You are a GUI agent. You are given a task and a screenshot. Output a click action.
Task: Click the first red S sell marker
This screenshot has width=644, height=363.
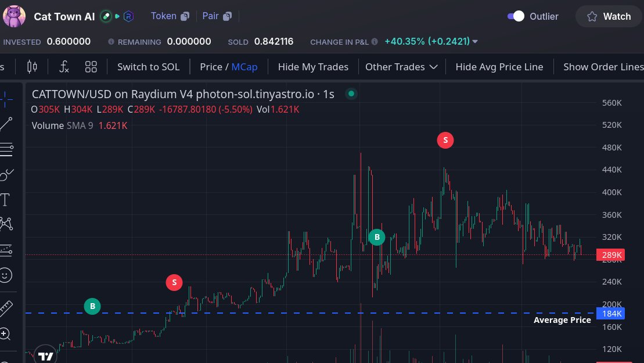(174, 282)
